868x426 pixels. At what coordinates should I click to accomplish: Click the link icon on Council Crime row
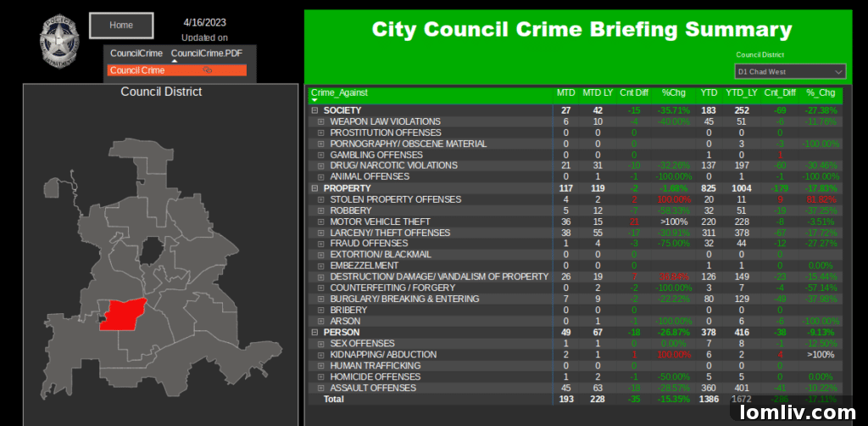click(207, 70)
